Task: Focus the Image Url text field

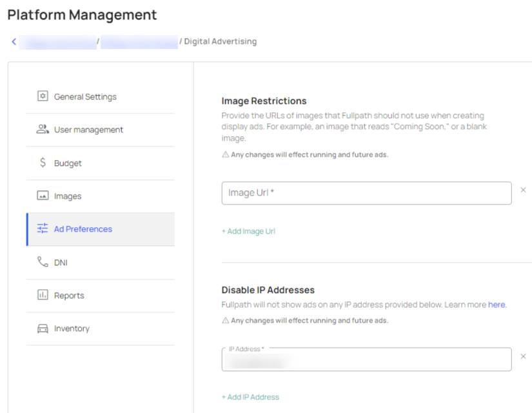Action: pyautogui.click(x=366, y=193)
